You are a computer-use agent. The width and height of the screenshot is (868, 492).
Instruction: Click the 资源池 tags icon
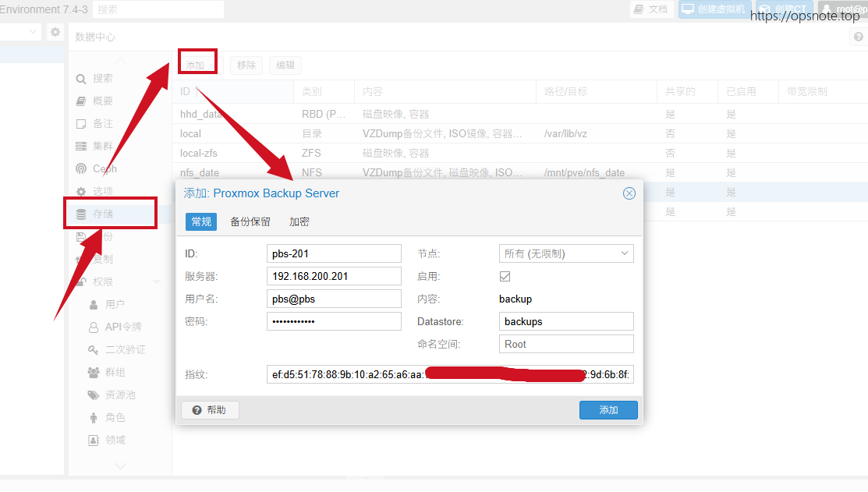[x=94, y=395]
